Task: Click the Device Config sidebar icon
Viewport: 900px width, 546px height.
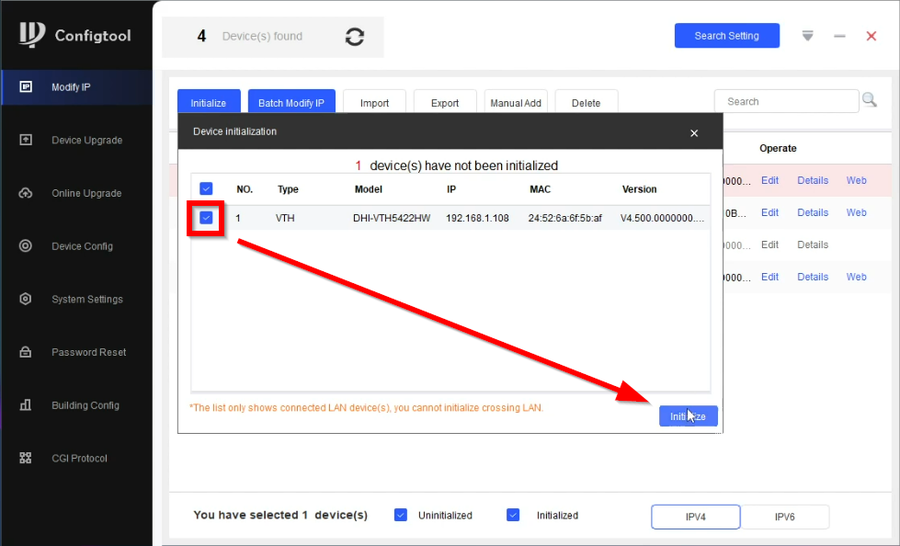Action: pos(26,246)
